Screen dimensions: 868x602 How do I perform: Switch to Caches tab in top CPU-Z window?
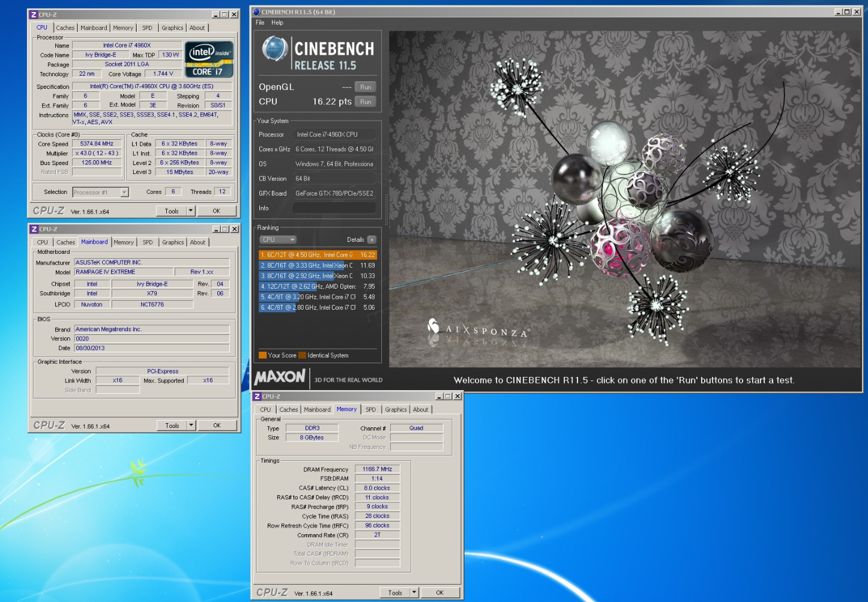pos(65,28)
